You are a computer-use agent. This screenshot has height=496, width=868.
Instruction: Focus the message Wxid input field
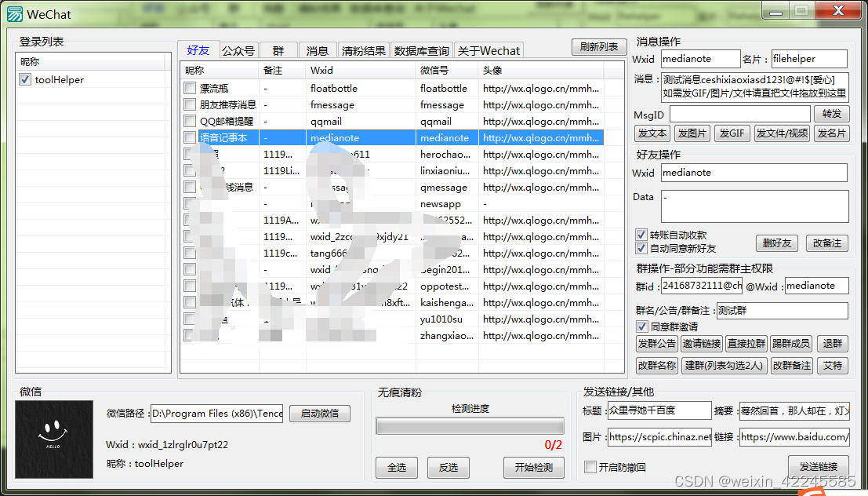click(x=700, y=59)
